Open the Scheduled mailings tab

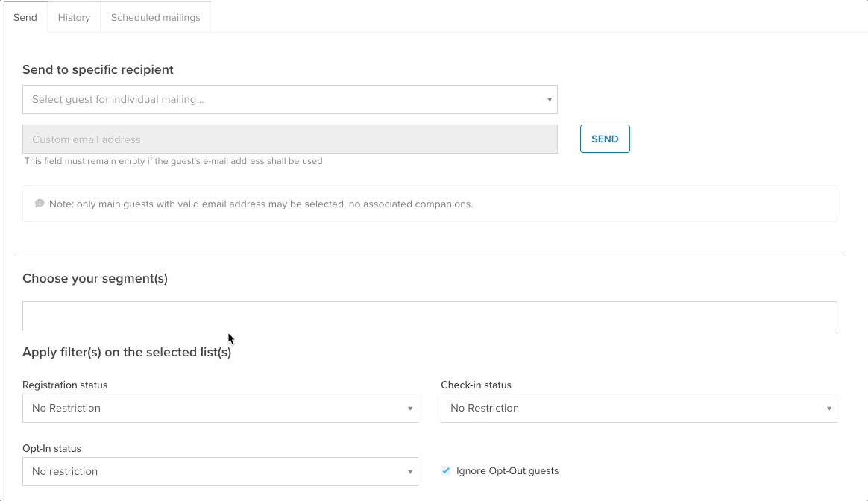click(155, 17)
